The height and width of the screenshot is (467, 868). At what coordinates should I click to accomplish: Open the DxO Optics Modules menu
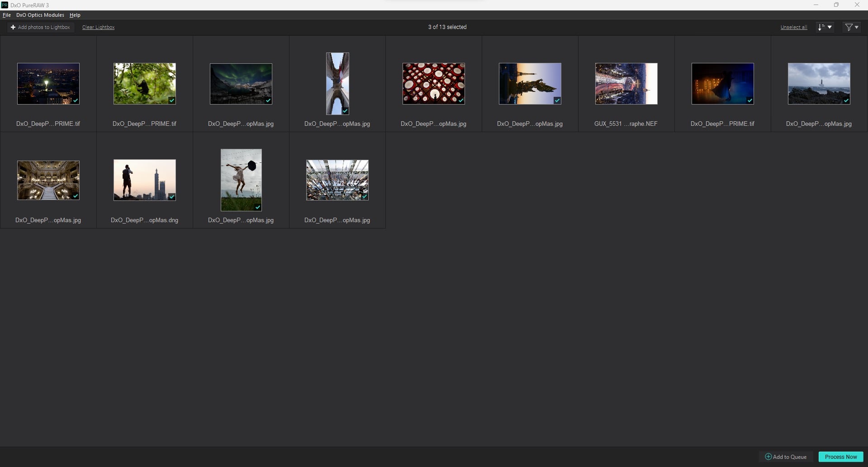(x=40, y=15)
